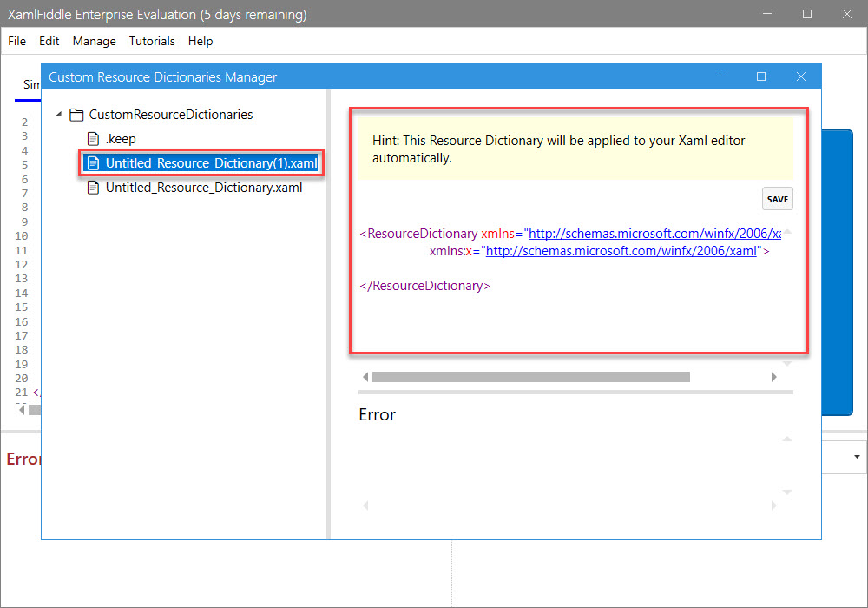Image resolution: width=868 pixels, height=608 pixels.
Task: Click the Custom Resource Dictionaries Manager title
Action: (163, 77)
